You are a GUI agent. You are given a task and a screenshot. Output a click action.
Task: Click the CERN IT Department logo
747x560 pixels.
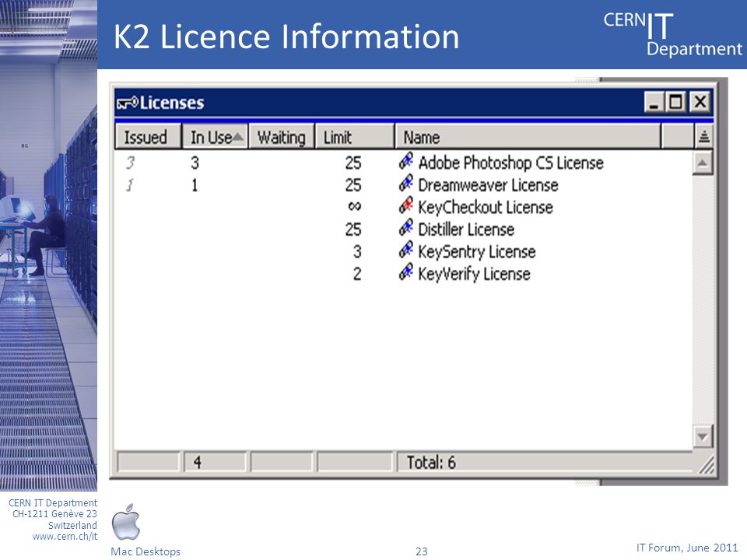[672, 34]
